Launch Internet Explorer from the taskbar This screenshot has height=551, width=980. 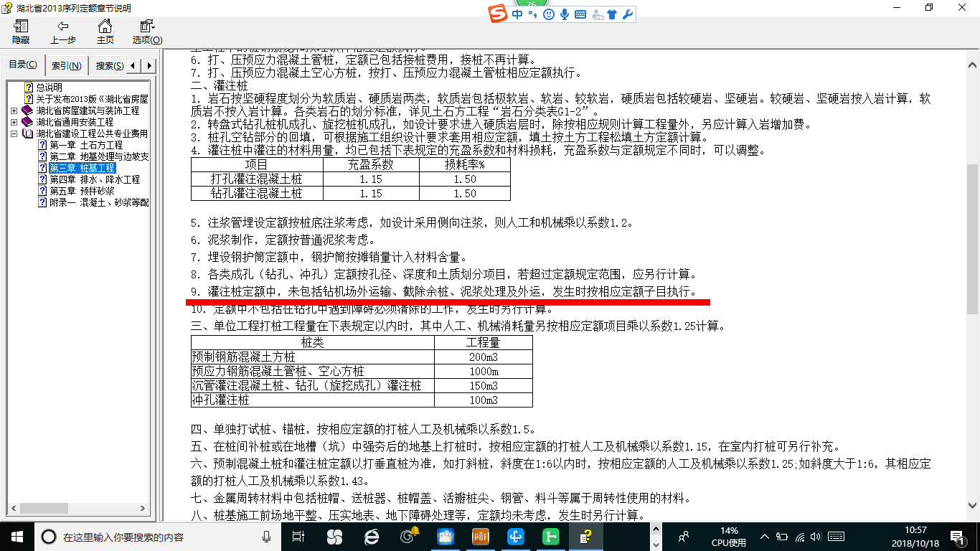pyautogui.click(x=372, y=536)
